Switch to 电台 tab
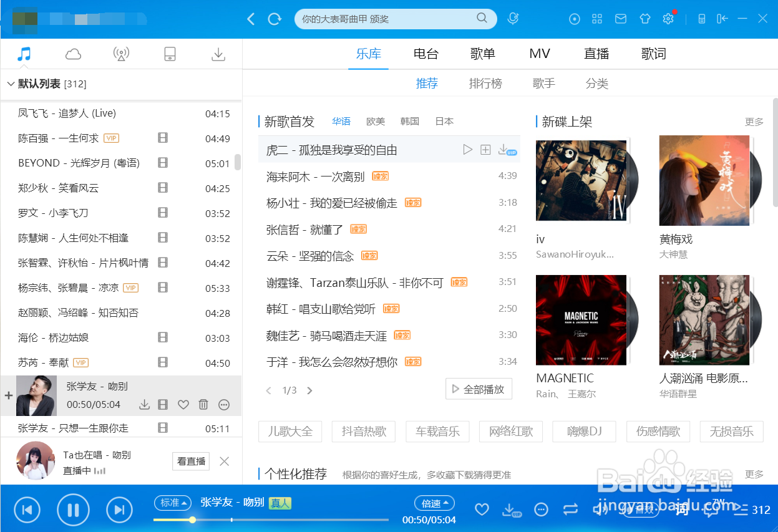 tap(425, 54)
